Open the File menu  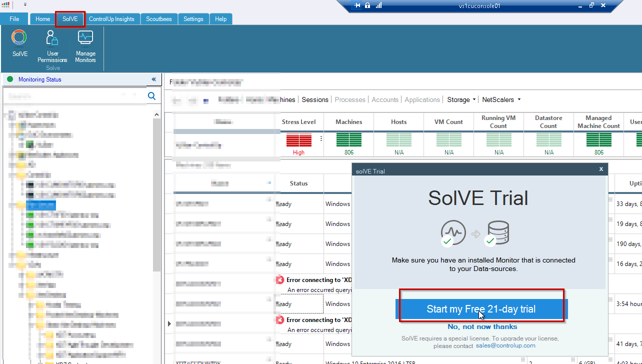click(x=14, y=19)
